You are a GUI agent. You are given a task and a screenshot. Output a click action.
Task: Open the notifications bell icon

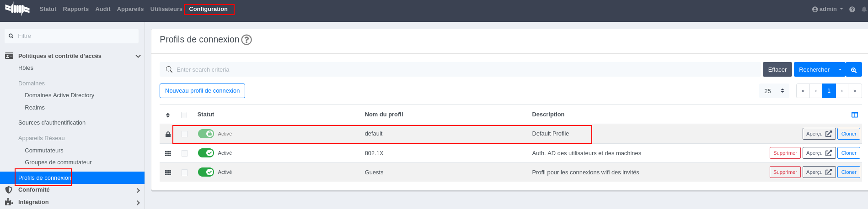click(864, 9)
